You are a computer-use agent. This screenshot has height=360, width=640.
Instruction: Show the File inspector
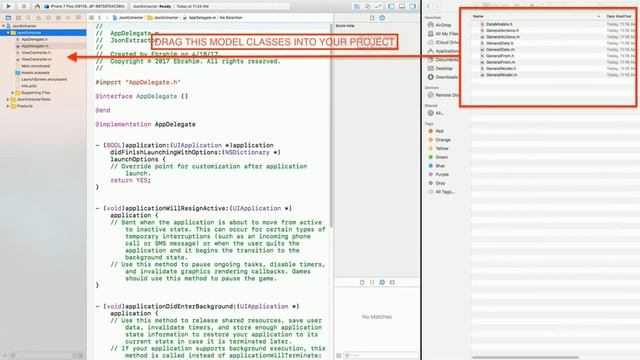(372, 18)
